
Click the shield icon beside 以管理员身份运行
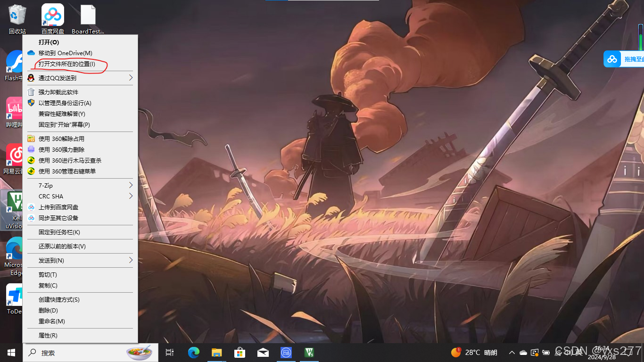coord(31,103)
